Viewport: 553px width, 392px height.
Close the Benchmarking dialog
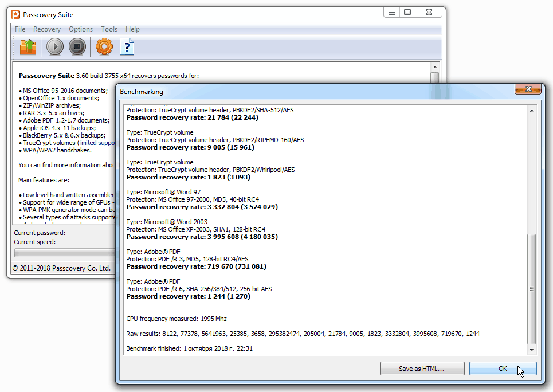coord(528,89)
